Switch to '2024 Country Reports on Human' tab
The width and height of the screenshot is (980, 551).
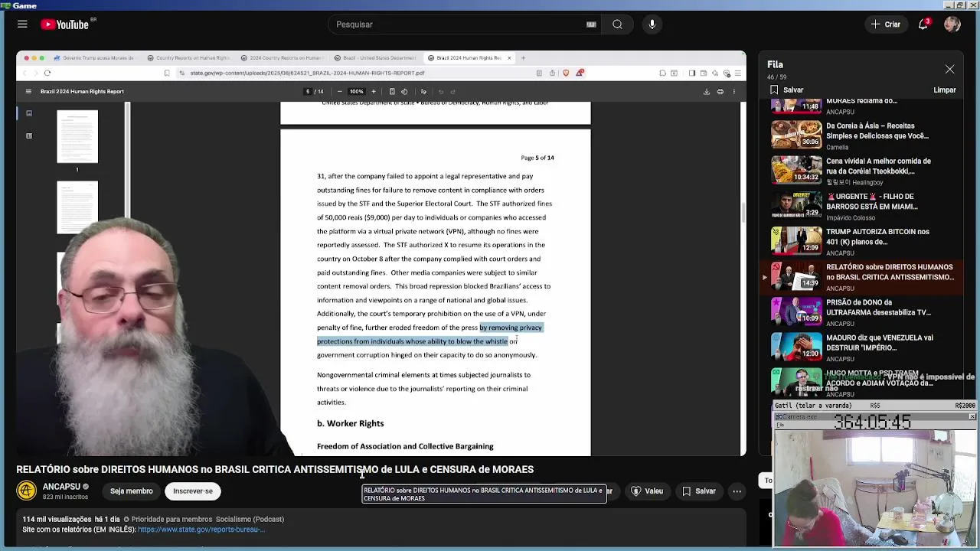[281, 58]
